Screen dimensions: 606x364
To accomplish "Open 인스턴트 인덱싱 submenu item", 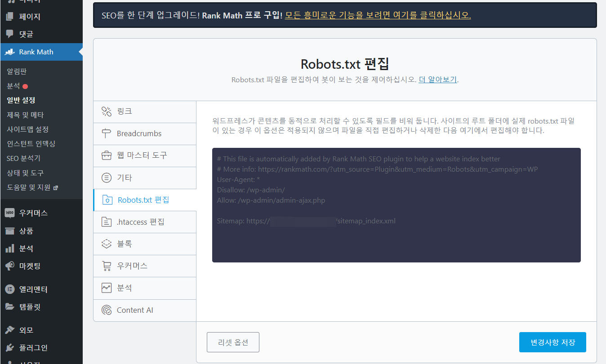I will coord(31,144).
